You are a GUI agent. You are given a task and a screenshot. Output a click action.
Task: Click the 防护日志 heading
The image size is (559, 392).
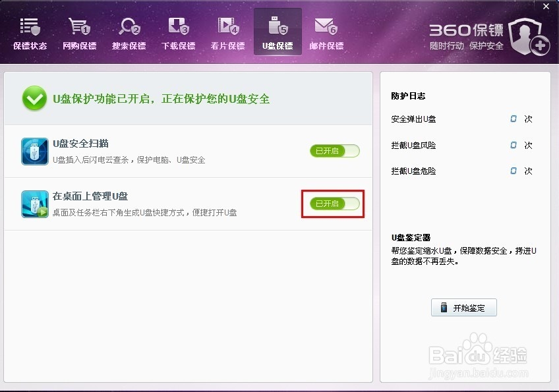pyautogui.click(x=408, y=96)
